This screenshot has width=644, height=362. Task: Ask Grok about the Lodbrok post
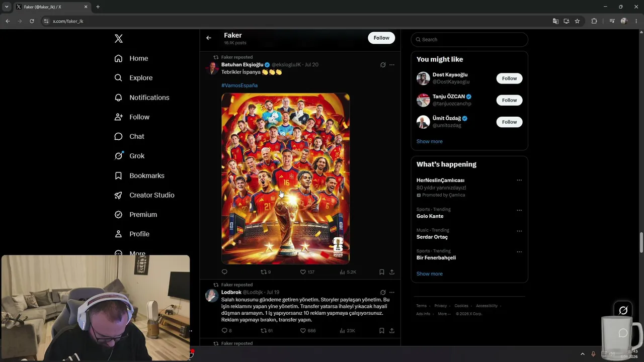[383, 293]
